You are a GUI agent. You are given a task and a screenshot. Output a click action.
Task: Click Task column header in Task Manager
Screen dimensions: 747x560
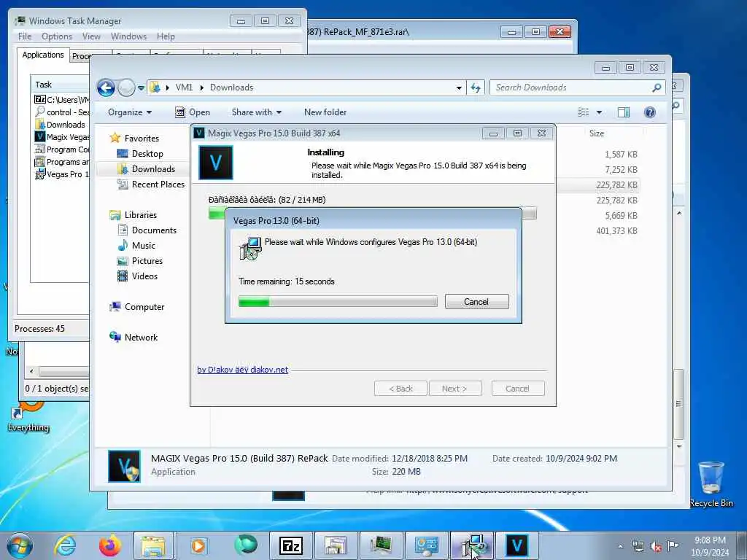(60, 85)
